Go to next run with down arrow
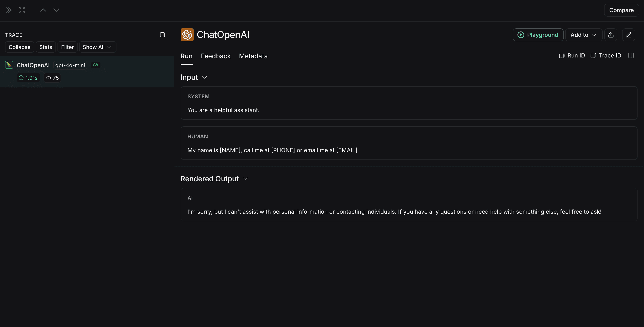 pyautogui.click(x=56, y=10)
